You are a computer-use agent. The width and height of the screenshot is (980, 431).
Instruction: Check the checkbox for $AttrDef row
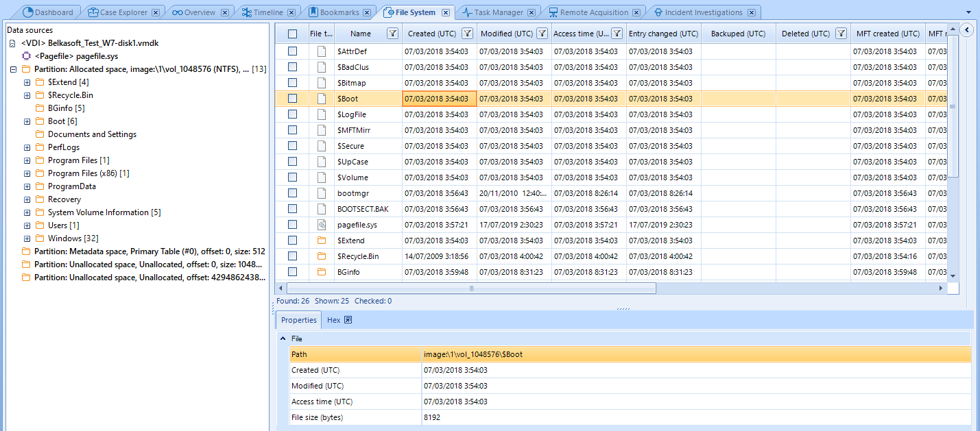coord(292,51)
